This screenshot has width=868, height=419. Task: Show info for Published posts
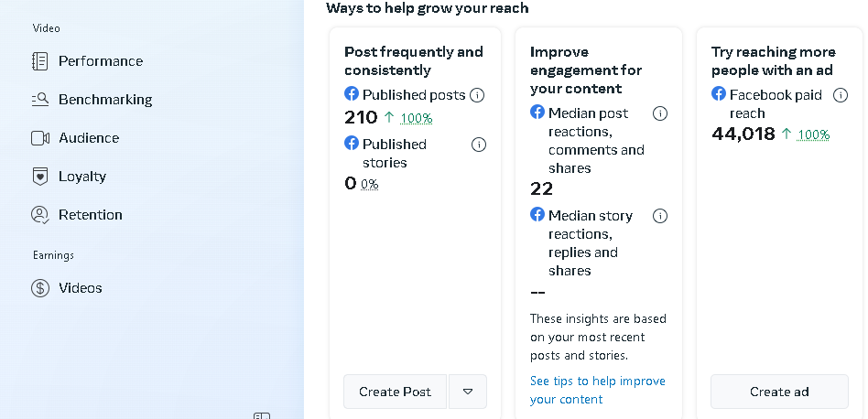[x=477, y=95]
